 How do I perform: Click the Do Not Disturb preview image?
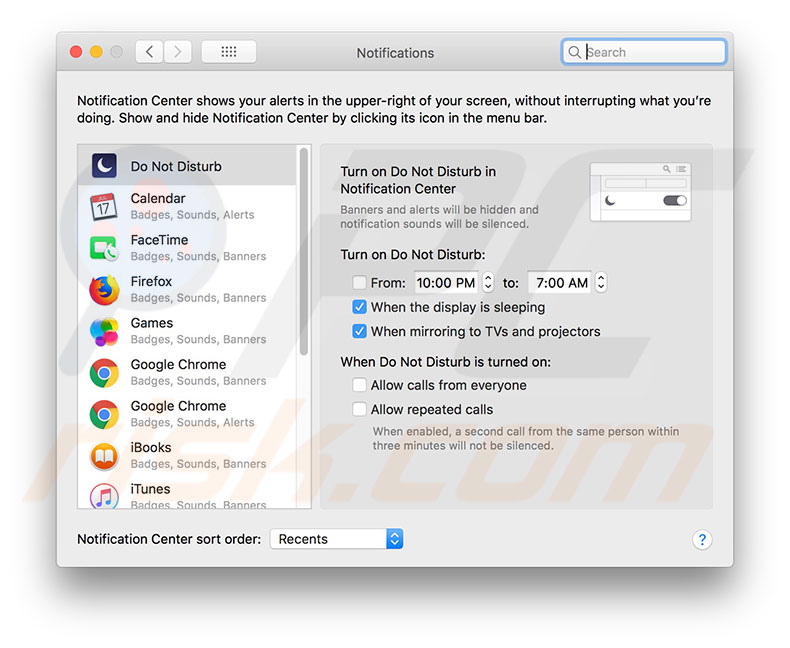640,192
